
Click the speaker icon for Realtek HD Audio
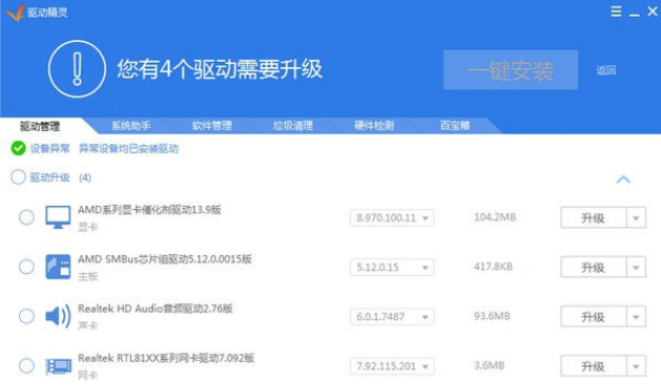(58, 316)
